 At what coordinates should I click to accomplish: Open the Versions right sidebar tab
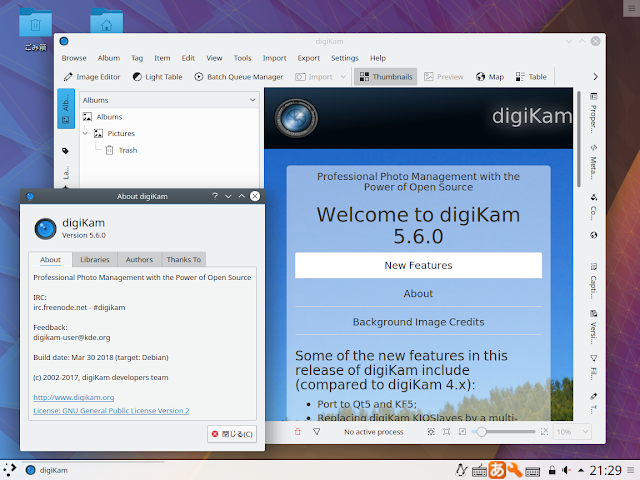[593, 326]
